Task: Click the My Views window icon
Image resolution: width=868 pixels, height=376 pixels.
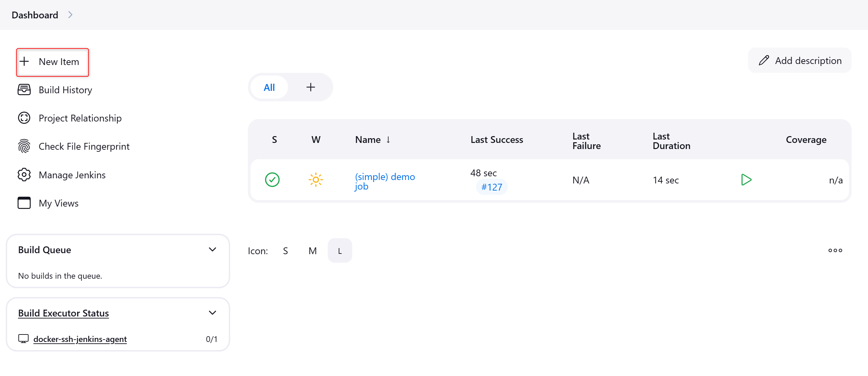Action: (24, 203)
